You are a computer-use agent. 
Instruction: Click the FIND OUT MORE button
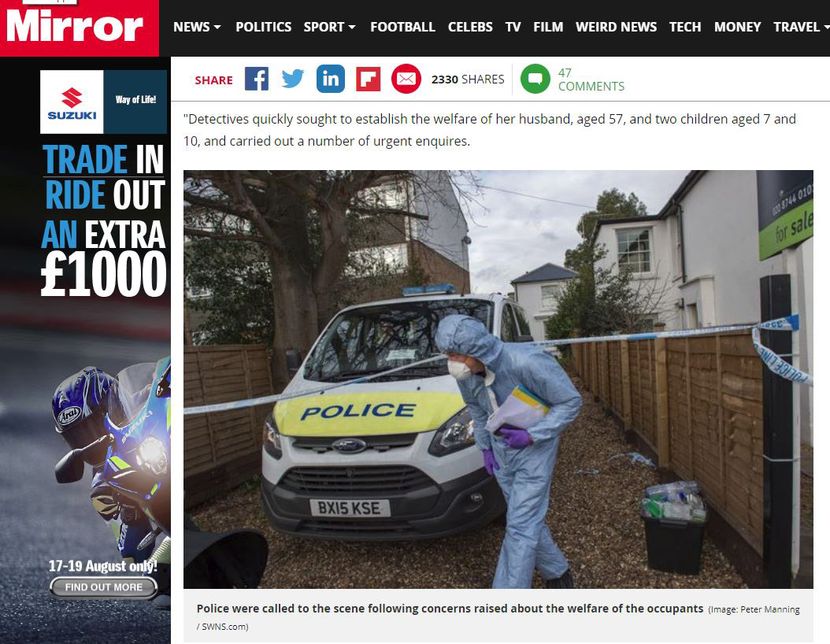click(104, 587)
